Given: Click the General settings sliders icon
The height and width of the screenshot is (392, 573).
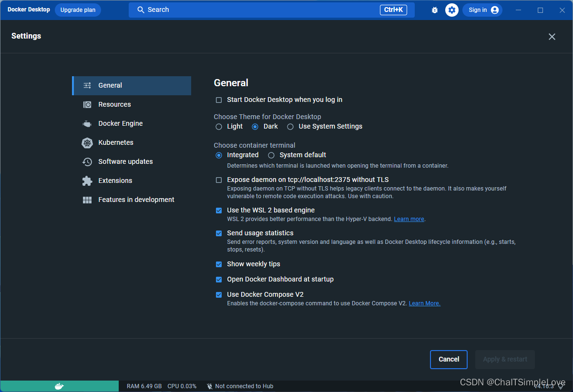Looking at the screenshot, I should [x=87, y=85].
